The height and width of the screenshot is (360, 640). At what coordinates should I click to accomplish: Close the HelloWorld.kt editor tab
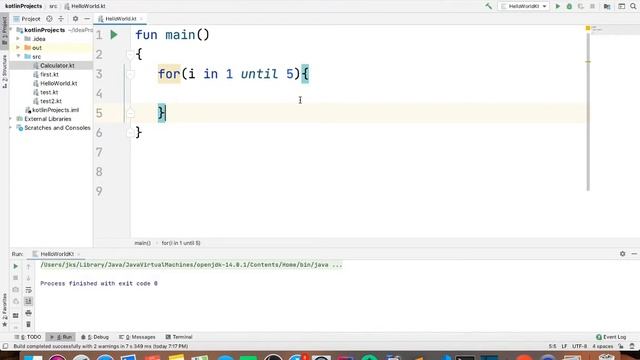click(141, 19)
